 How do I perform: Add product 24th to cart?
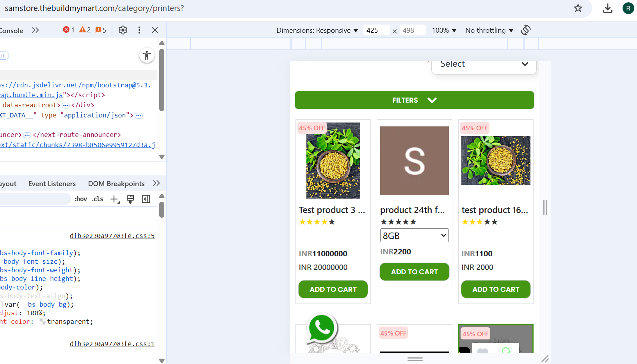415,272
